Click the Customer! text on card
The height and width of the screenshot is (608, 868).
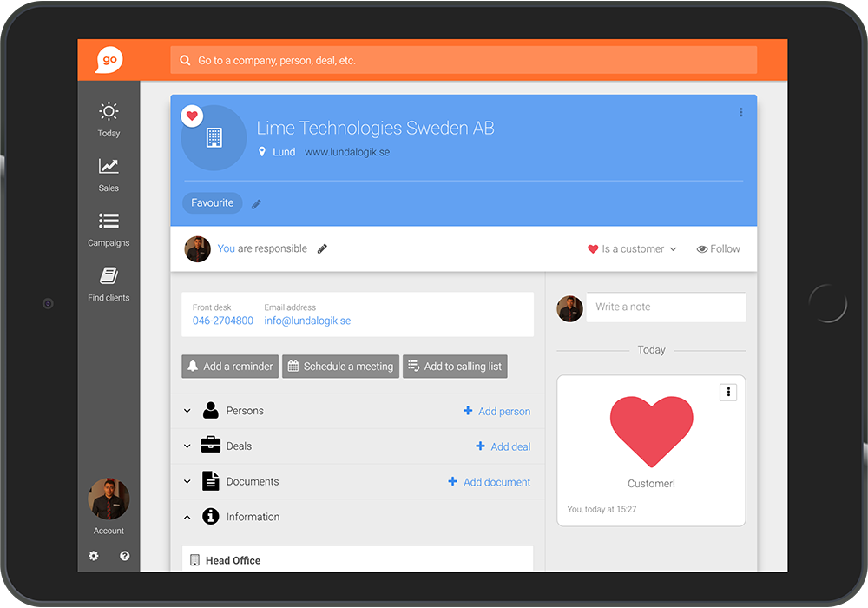pos(652,484)
